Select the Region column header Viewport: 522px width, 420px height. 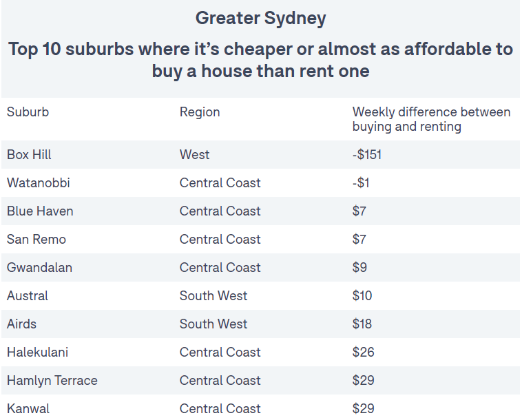tap(200, 112)
